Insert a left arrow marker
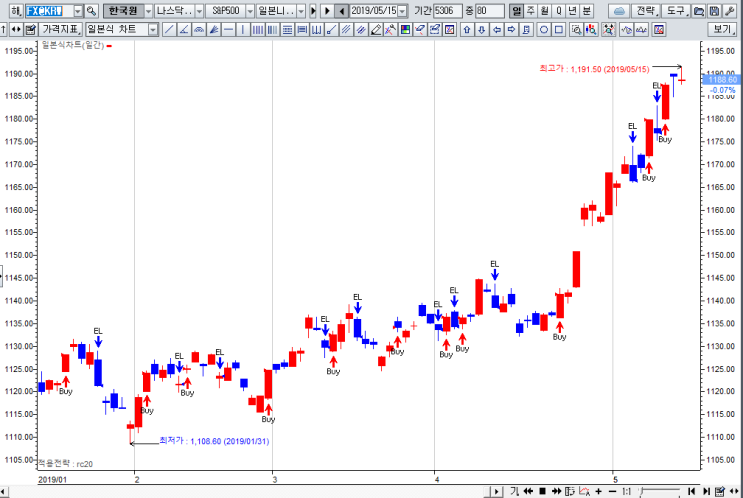 tap(497, 30)
